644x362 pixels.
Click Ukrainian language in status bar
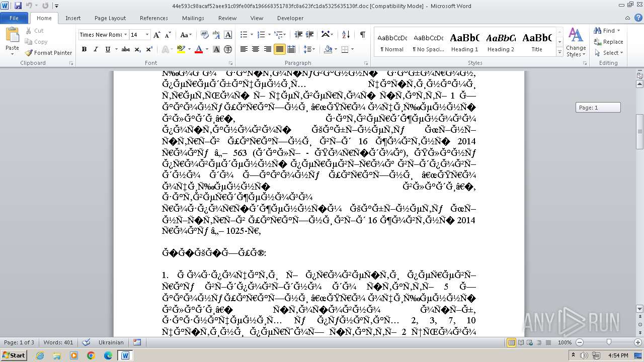pos(111,342)
